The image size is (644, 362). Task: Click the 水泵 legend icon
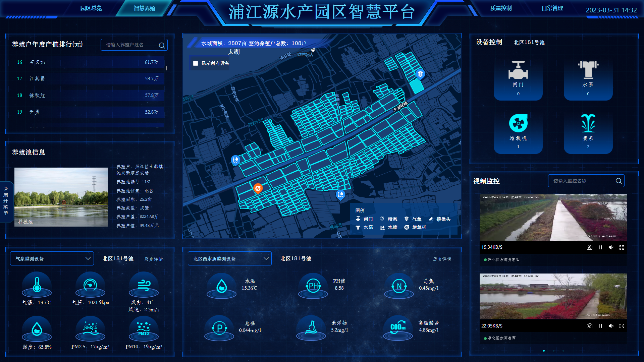[x=358, y=227]
